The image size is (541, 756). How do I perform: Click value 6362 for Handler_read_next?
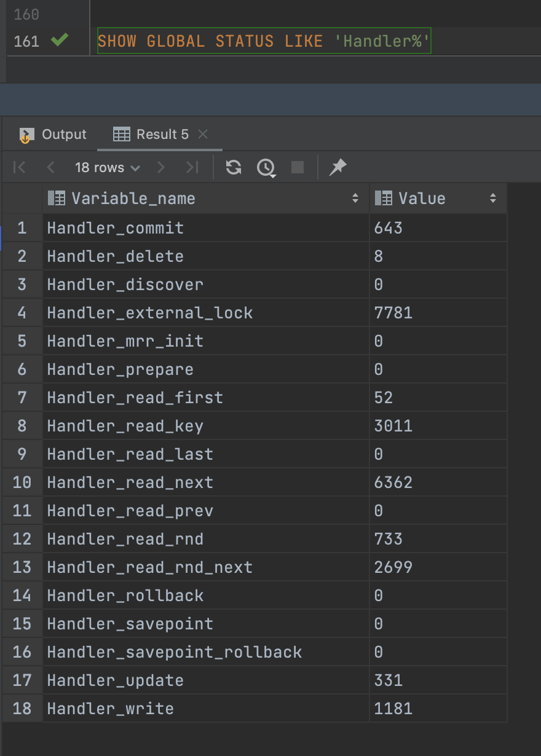click(438, 482)
